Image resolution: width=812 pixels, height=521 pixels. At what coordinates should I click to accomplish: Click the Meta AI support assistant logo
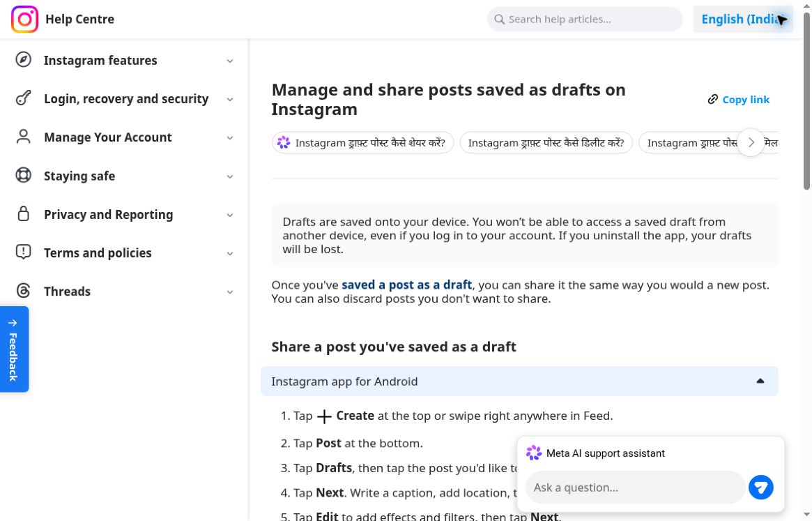click(534, 453)
